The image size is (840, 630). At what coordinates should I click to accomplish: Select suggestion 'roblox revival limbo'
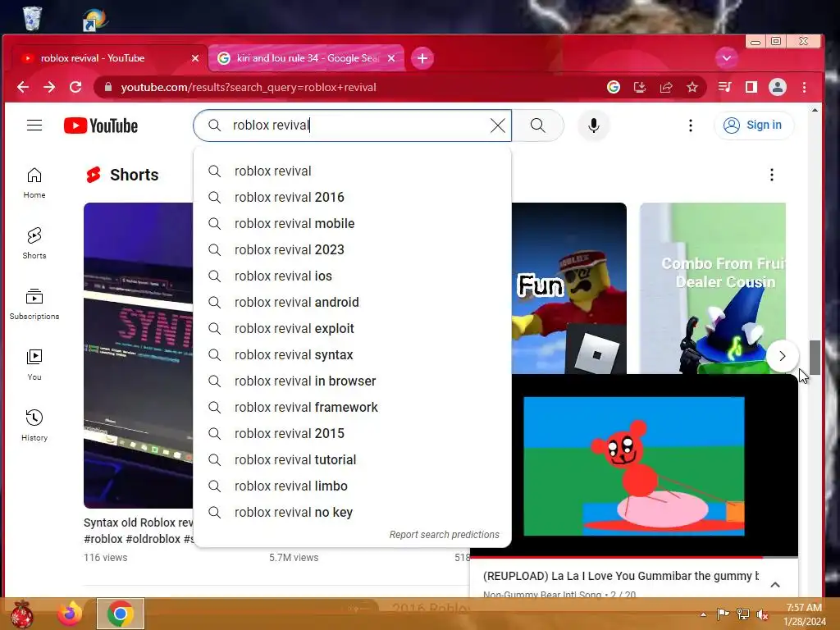353,486
